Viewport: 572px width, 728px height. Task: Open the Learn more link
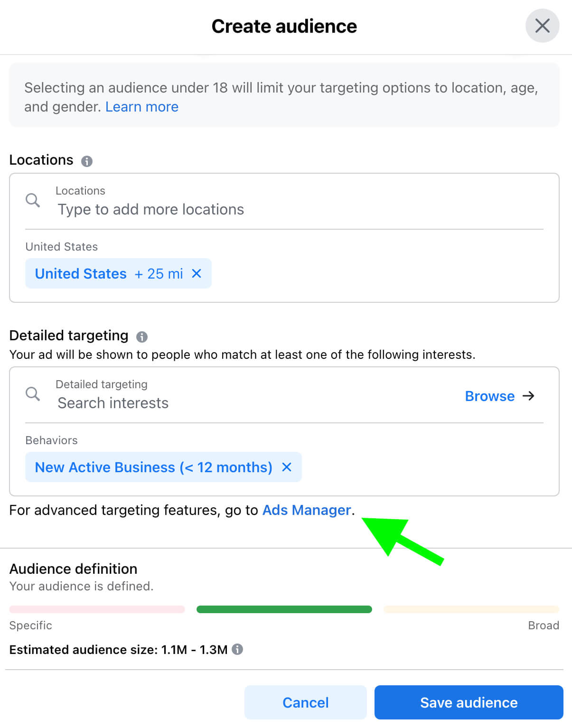coord(141,107)
